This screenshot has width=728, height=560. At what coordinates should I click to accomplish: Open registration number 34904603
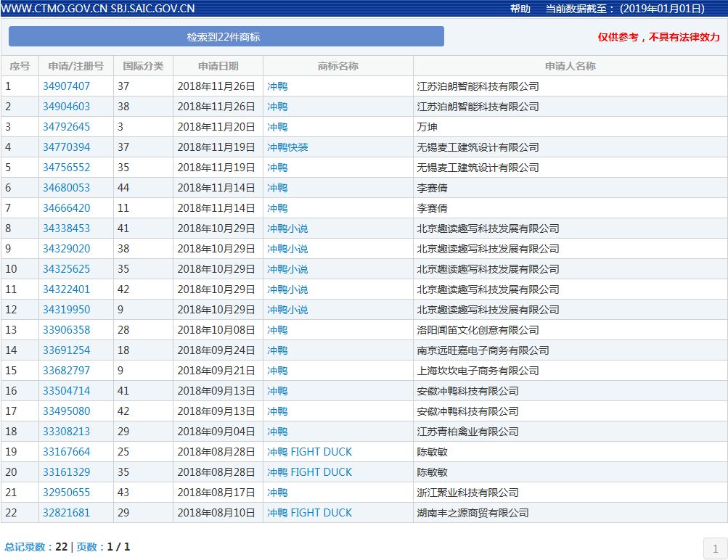(x=66, y=107)
